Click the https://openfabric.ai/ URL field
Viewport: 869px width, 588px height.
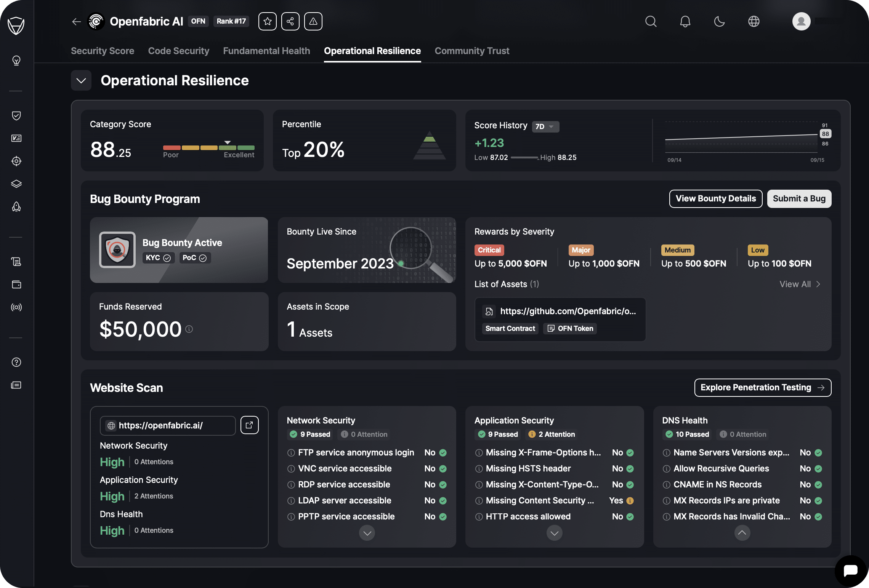click(168, 426)
